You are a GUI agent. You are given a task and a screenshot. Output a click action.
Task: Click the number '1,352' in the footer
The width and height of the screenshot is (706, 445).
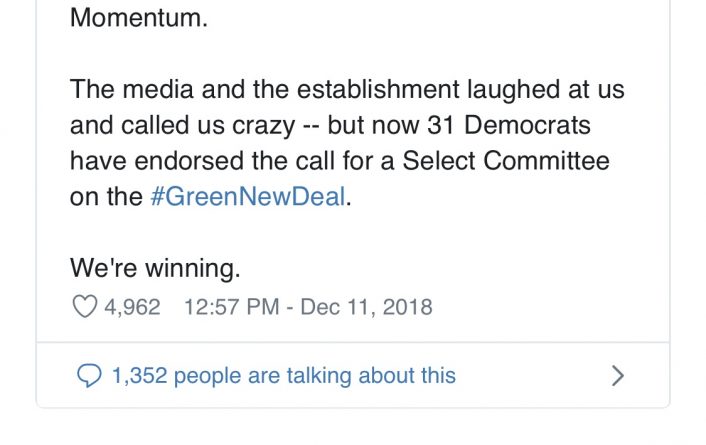tap(141, 376)
